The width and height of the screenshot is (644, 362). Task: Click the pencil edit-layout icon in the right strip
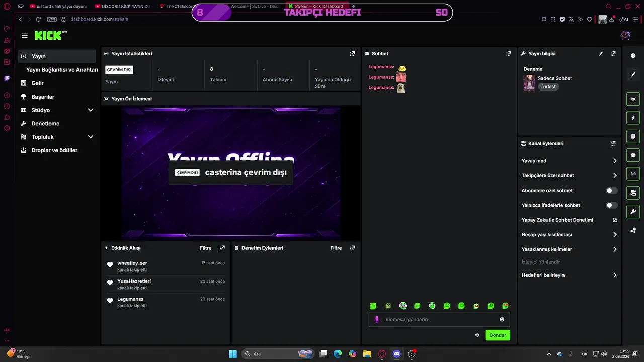(x=633, y=74)
